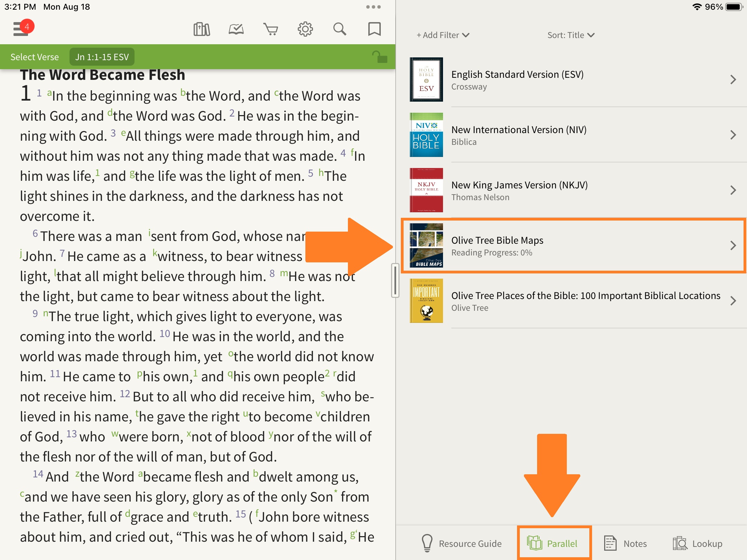The image size is (747, 560).
Task: Open the store shopping cart
Action: pyautogui.click(x=270, y=29)
